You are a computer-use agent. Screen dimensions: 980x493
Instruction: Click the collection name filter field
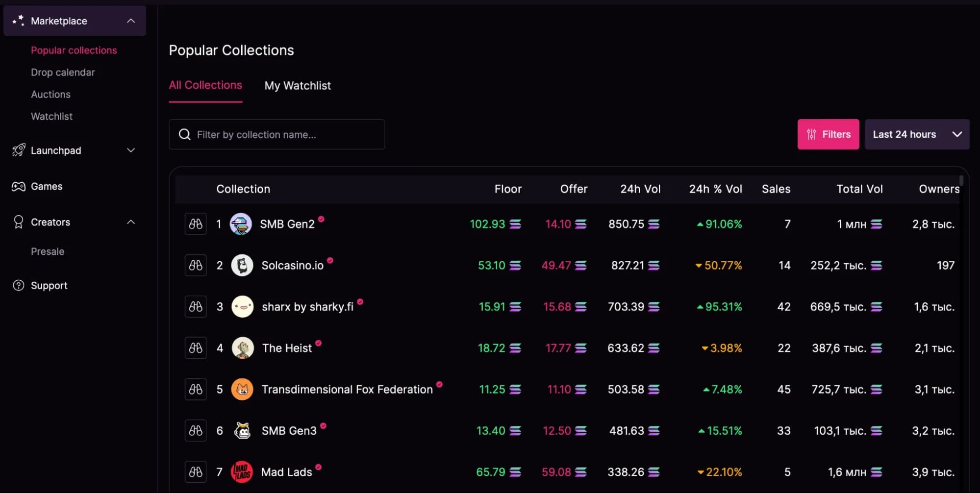point(277,134)
